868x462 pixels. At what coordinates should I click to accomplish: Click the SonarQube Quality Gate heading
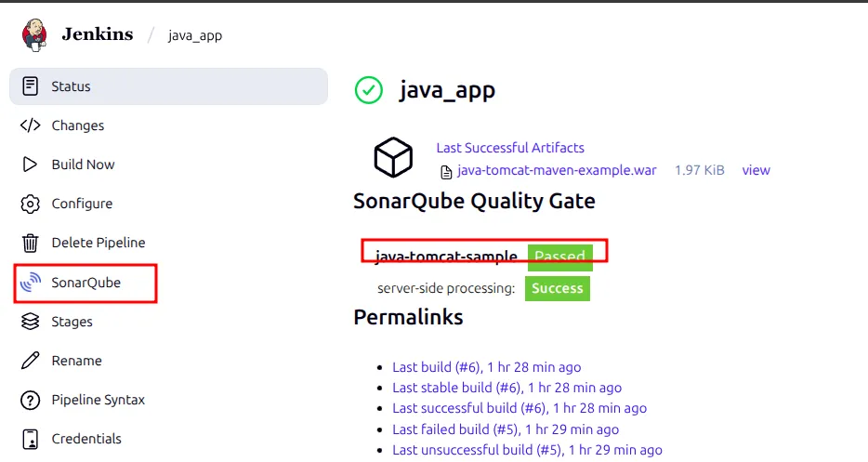[x=474, y=201]
